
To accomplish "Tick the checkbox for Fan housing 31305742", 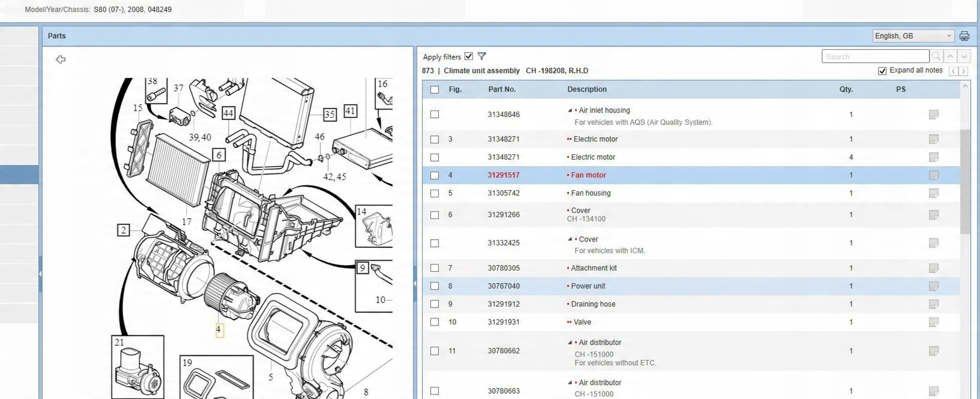I will [434, 193].
